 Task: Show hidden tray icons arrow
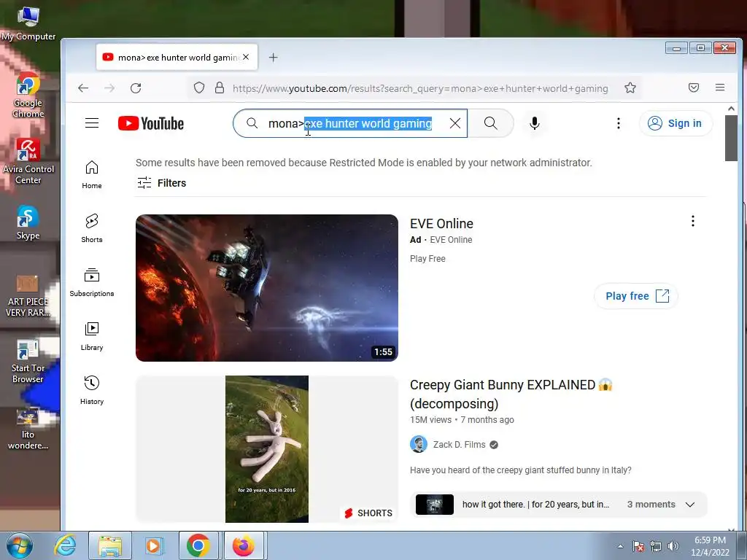pos(620,547)
